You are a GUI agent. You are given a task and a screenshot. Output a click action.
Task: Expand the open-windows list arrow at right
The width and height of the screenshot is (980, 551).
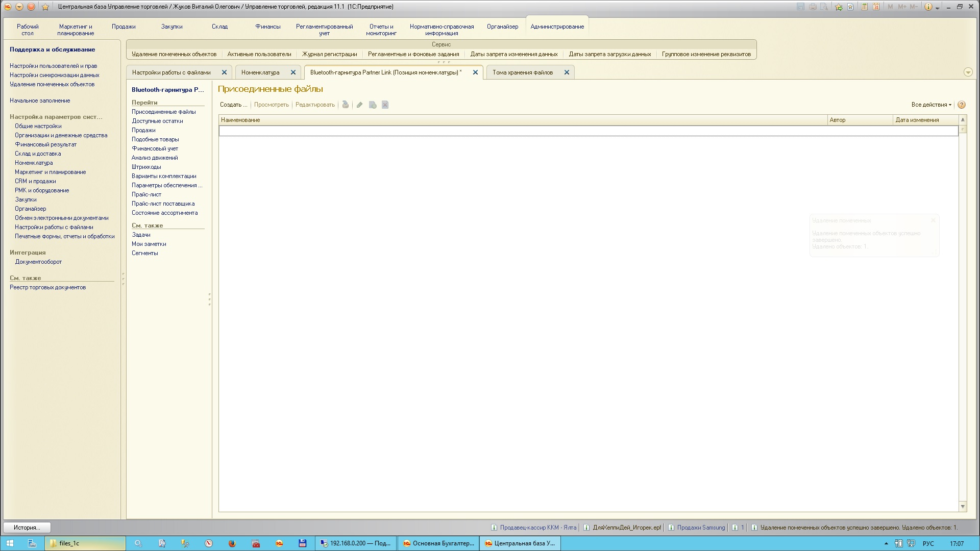(968, 72)
